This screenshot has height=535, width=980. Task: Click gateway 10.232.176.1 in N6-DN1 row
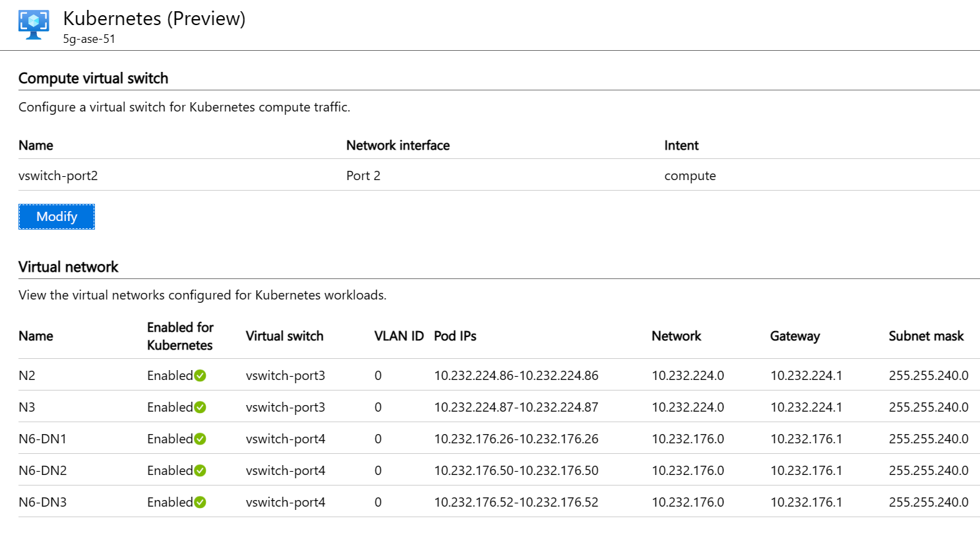[x=806, y=439]
